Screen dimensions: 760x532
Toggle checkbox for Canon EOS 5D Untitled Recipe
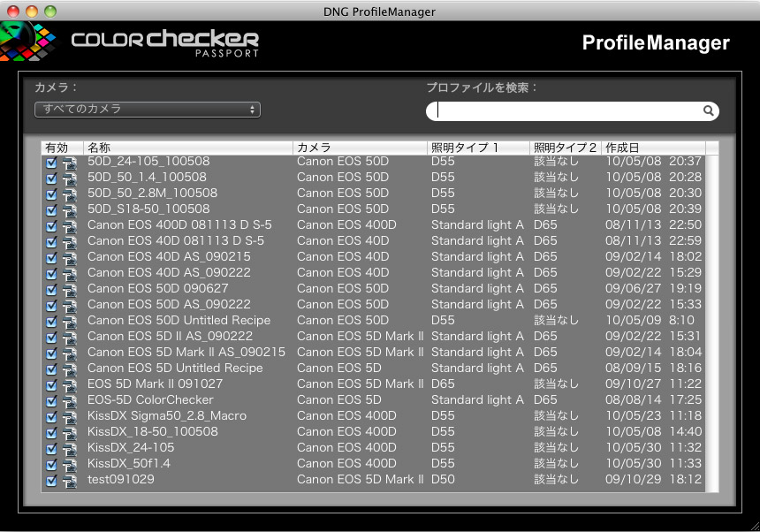51,369
